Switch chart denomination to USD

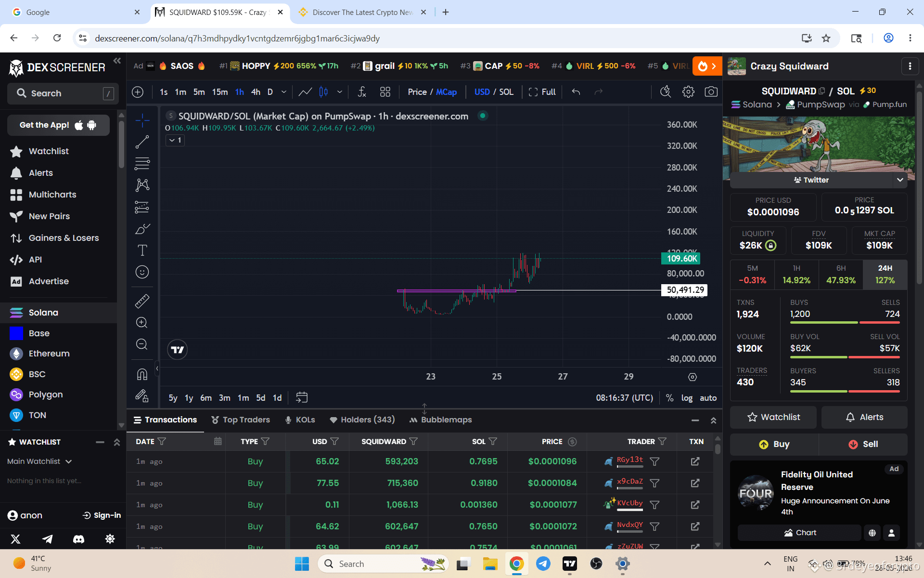point(482,92)
